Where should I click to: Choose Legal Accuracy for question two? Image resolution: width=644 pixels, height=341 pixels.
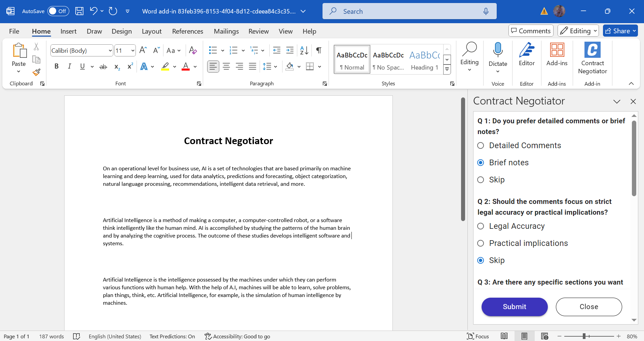click(x=481, y=226)
